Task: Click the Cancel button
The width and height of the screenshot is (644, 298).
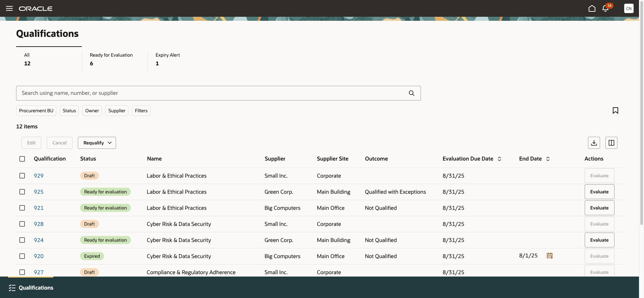Action: click(x=59, y=143)
